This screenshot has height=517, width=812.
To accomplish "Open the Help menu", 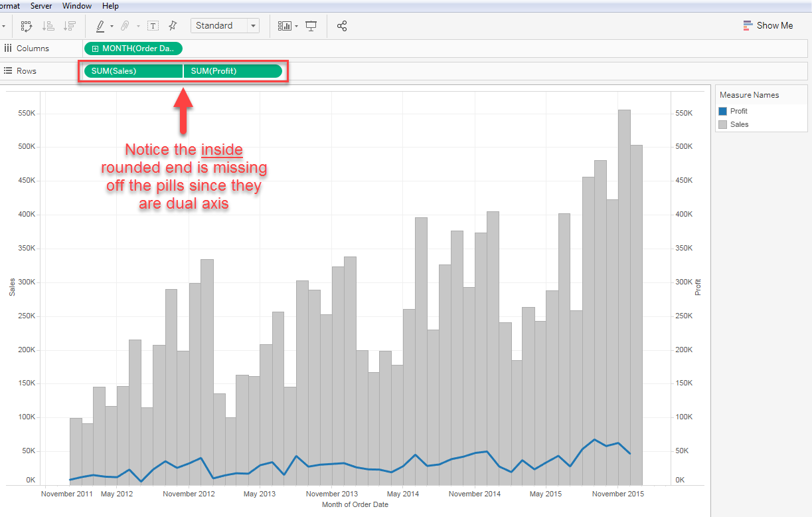I will pyautogui.click(x=110, y=6).
